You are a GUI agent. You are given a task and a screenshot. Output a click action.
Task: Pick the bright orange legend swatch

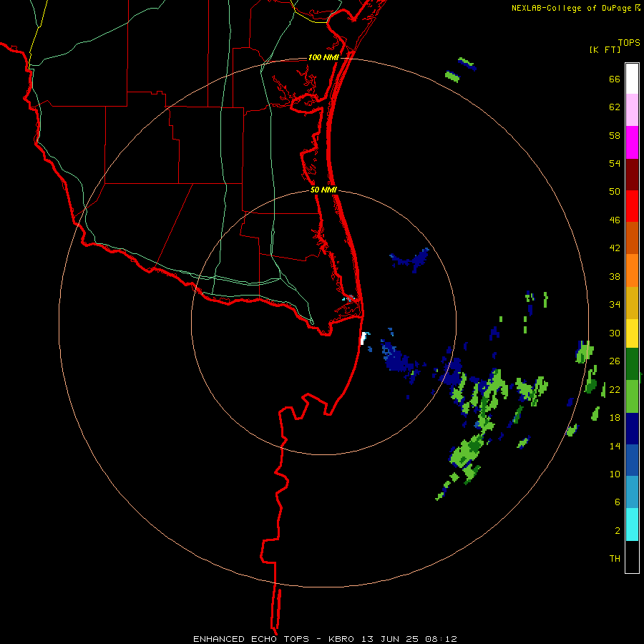pyautogui.click(x=632, y=270)
